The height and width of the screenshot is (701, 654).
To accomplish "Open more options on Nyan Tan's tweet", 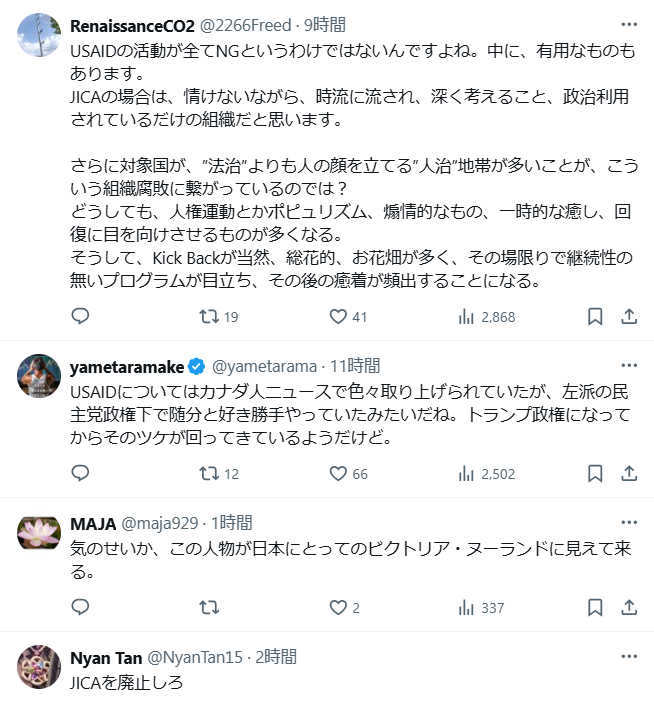I will click(629, 657).
